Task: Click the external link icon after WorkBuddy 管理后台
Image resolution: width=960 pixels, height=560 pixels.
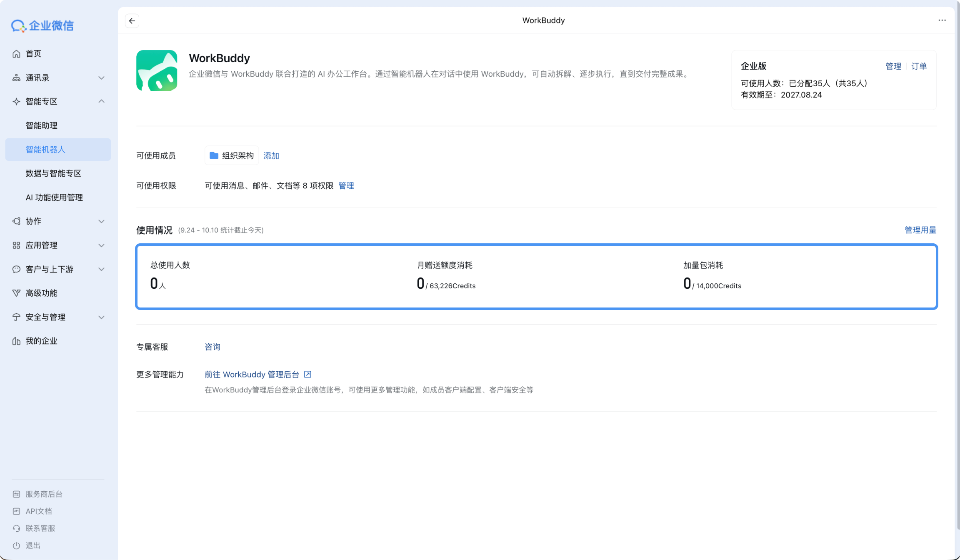Action: click(x=307, y=374)
